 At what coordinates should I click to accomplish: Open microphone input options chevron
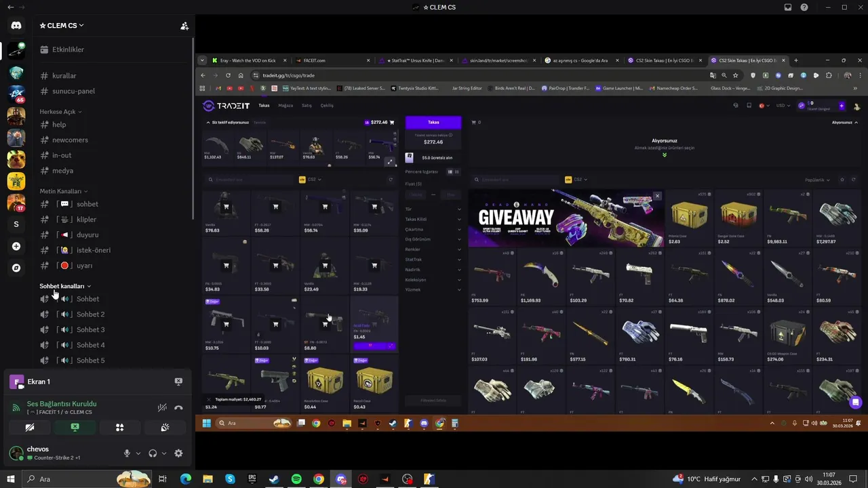(138, 453)
